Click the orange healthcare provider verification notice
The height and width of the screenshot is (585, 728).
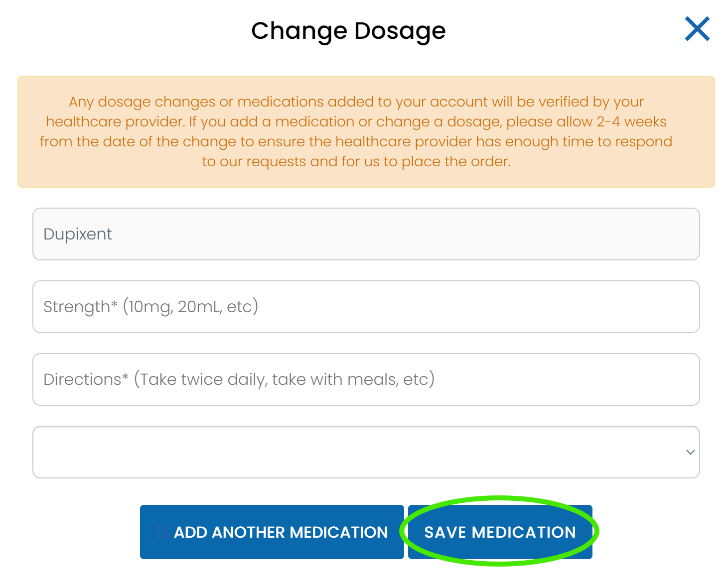[x=366, y=132]
